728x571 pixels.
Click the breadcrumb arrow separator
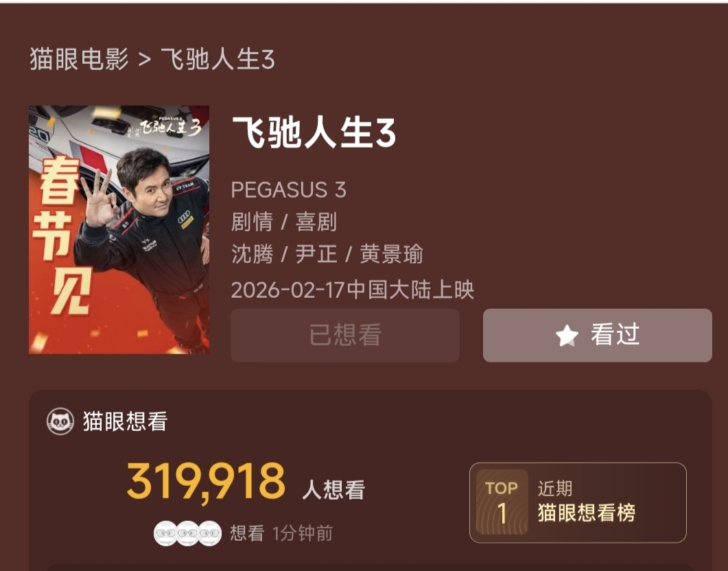pyautogui.click(x=144, y=60)
